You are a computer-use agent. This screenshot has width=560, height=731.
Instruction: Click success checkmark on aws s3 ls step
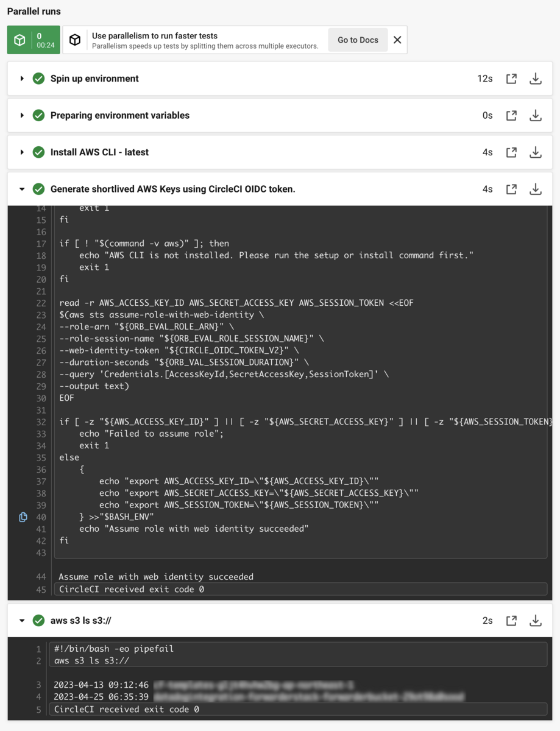38,620
